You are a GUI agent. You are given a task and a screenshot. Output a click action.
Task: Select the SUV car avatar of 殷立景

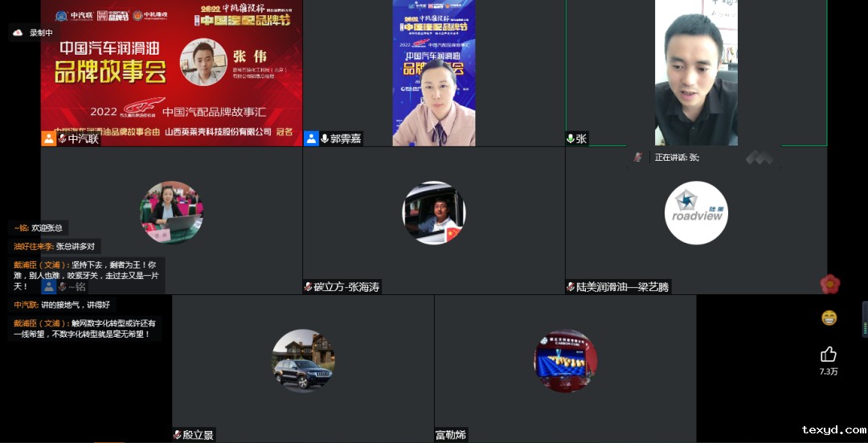(x=303, y=361)
